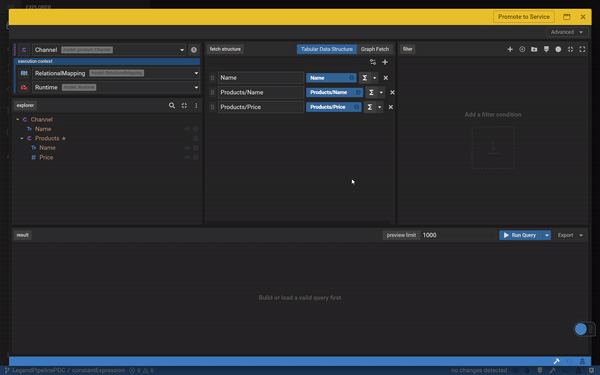Edit the preview limit value 1000

458,235
